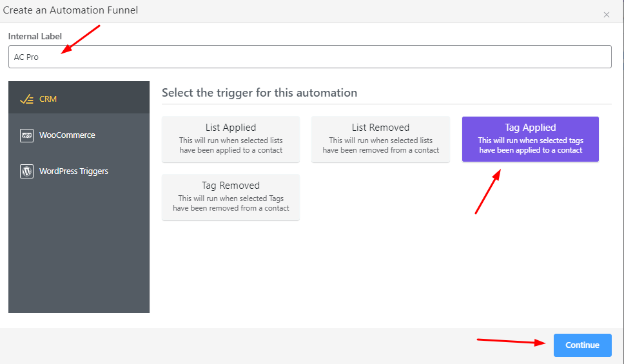Choose the List Applied trigger card
Image resolution: width=624 pixels, height=364 pixels.
point(230,139)
